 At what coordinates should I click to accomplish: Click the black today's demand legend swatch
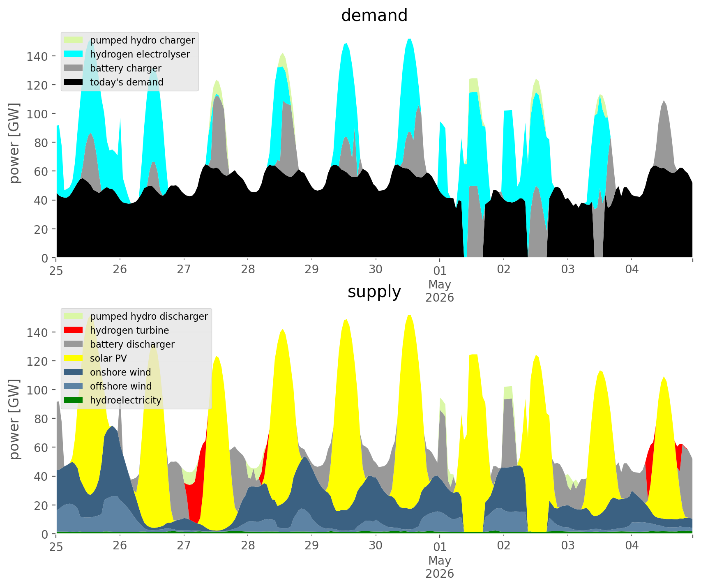74,82
